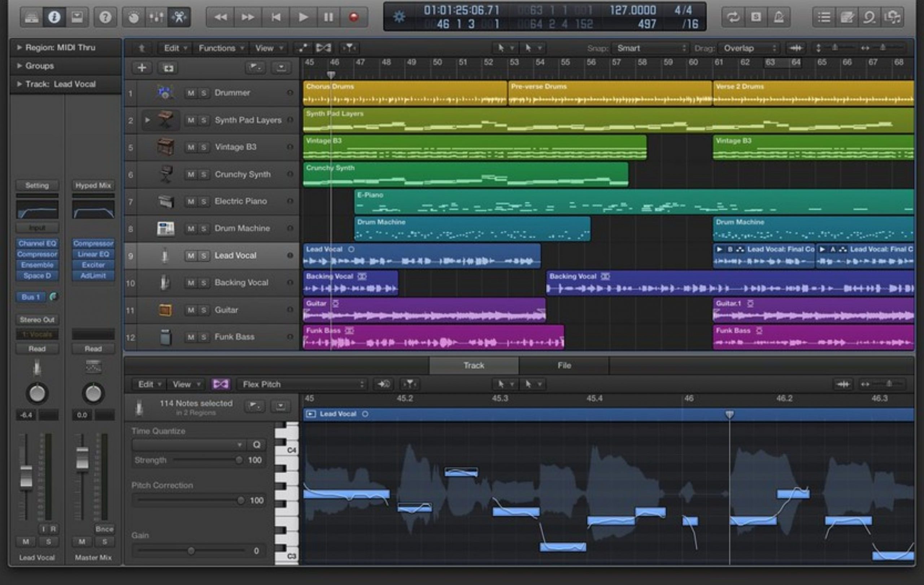Click the Record button in transport

click(x=353, y=17)
